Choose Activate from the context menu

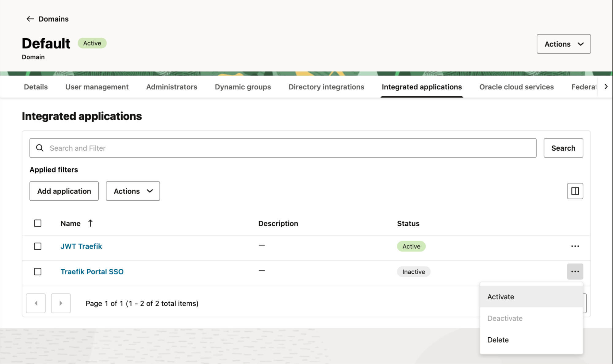click(531, 297)
